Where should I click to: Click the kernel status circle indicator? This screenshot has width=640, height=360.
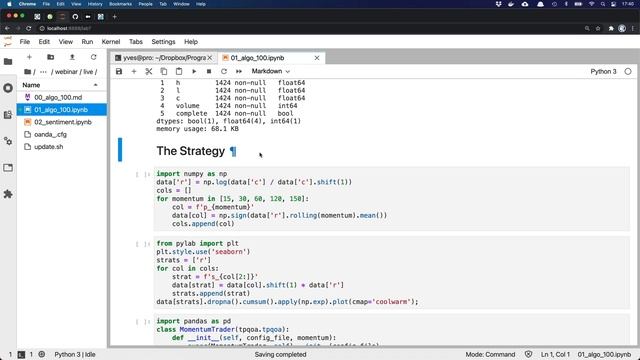point(628,71)
